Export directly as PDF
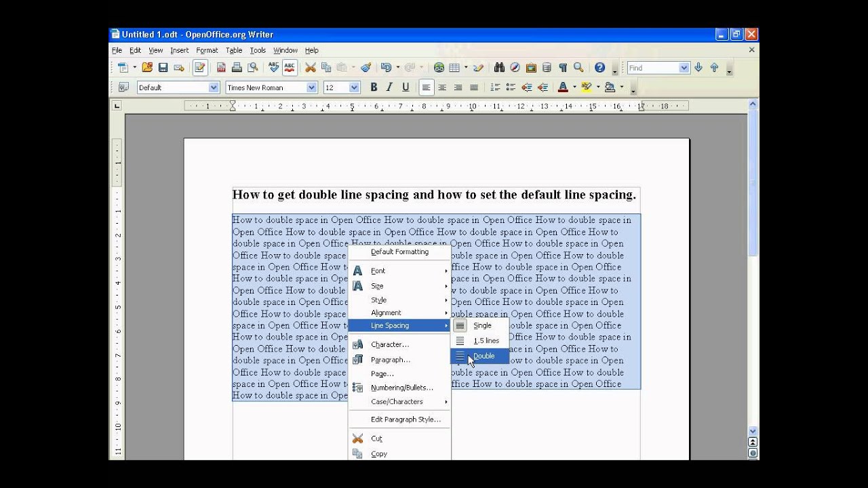The height and width of the screenshot is (488, 868). coord(221,68)
